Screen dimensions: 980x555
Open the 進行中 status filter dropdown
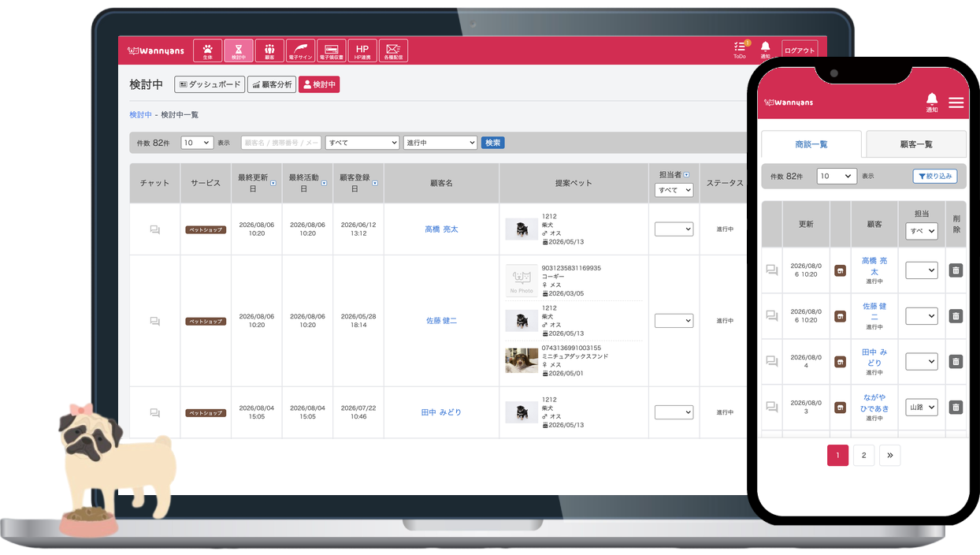pos(440,143)
